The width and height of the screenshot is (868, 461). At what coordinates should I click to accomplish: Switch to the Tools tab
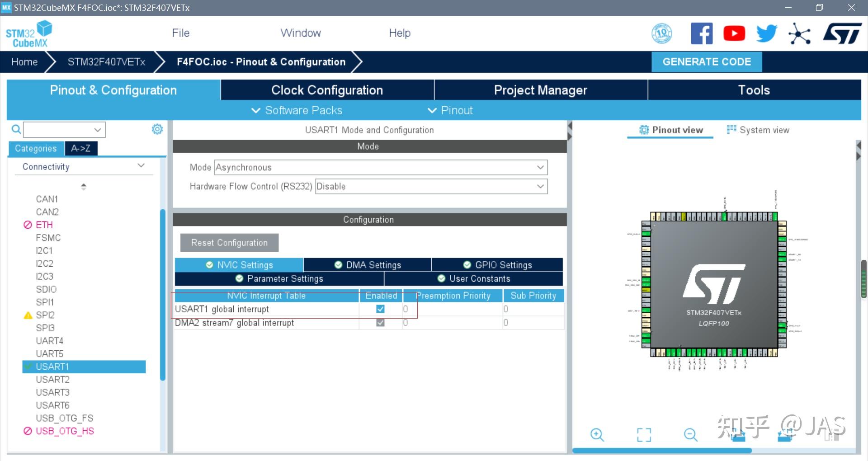point(754,90)
